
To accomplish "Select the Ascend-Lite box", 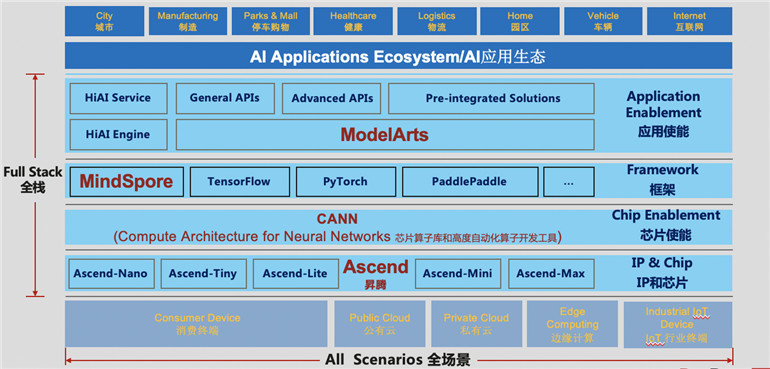I will click(x=296, y=274).
